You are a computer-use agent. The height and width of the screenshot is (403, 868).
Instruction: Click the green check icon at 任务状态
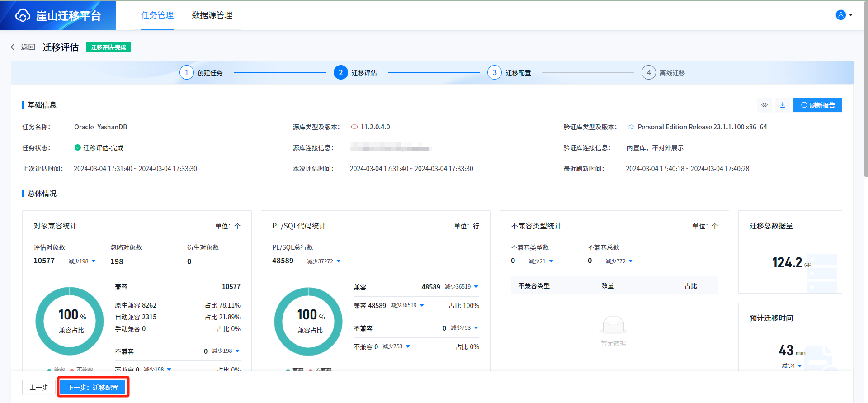(x=78, y=147)
